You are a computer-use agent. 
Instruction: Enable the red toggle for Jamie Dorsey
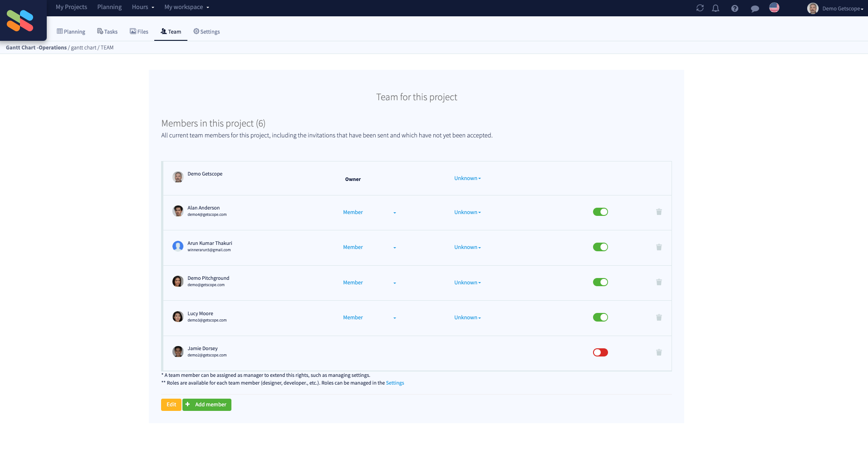pos(600,352)
